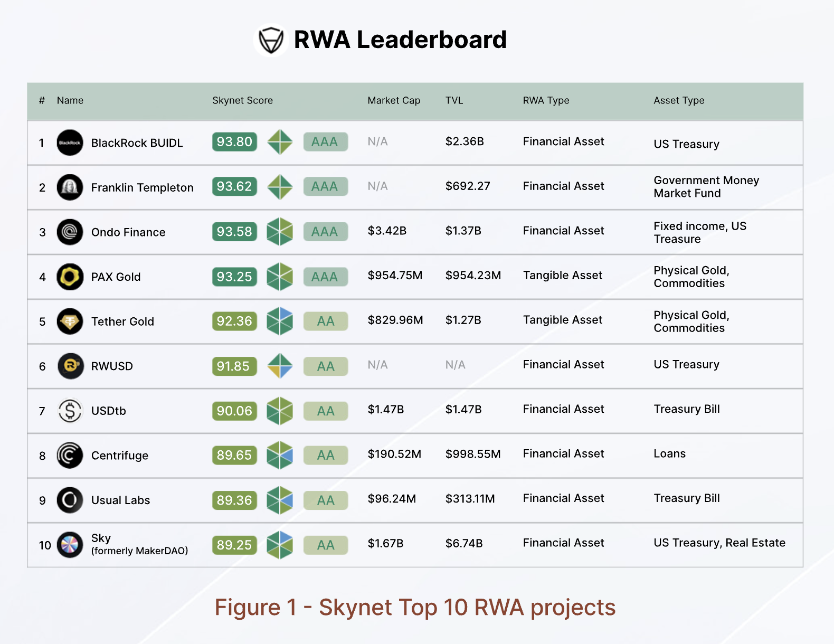This screenshot has width=834, height=644.
Task: Click the 93.62 score badge
Action: click(234, 186)
